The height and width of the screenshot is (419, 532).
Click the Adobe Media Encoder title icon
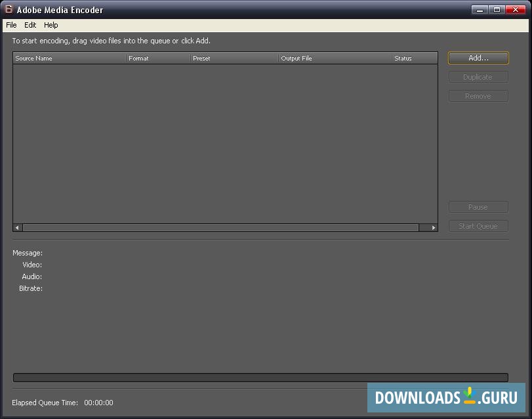click(x=9, y=9)
